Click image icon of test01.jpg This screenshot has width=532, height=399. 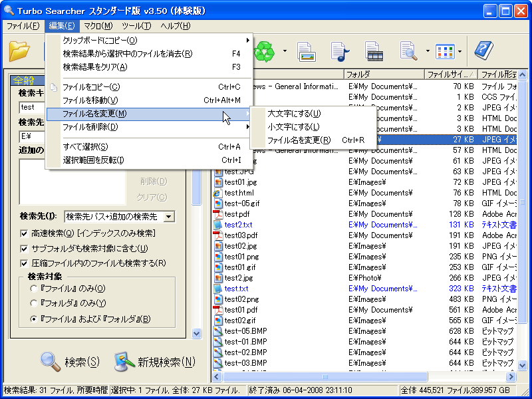pos(218,182)
